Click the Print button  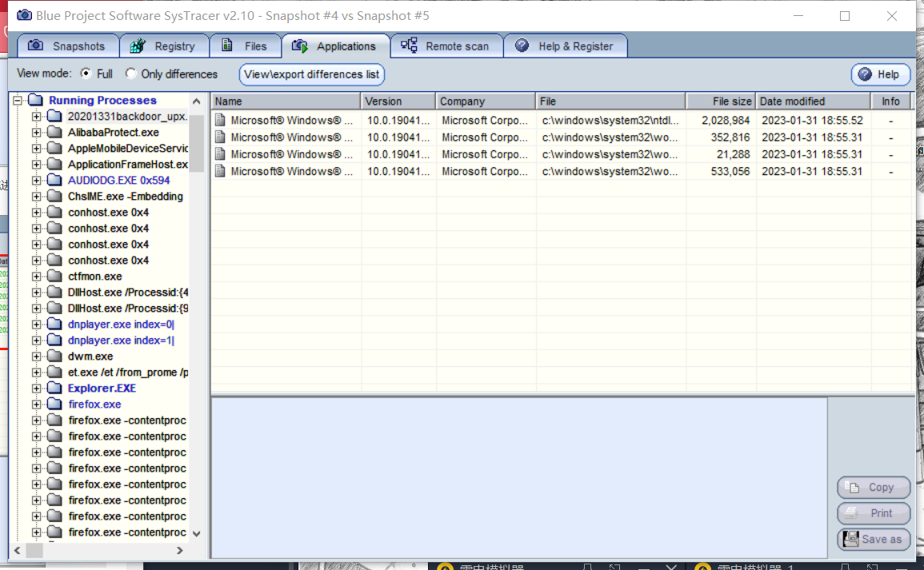pyautogui.click(x=874, y=513)
